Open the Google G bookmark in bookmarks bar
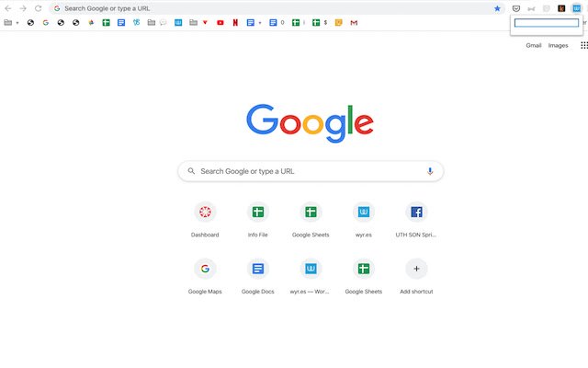The height and width of the screenshot is (368, 588). [46, 22]
